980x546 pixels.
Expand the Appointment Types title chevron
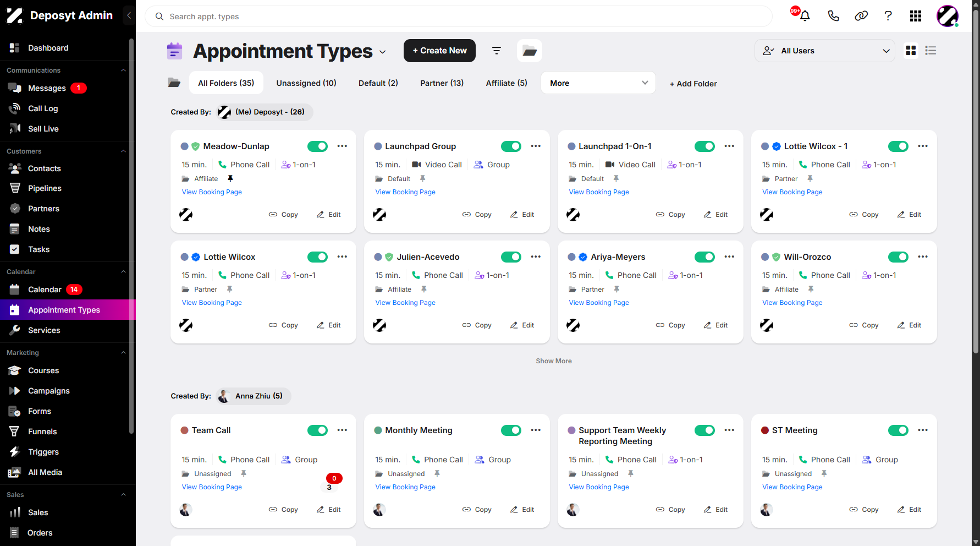coord(383,52)
